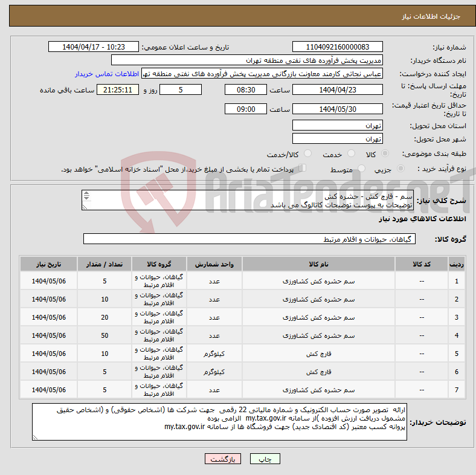This screenshot has width=476, height=475.
Task: Click the need number field 1104092160000083
Action: click(x=338, y=47)
